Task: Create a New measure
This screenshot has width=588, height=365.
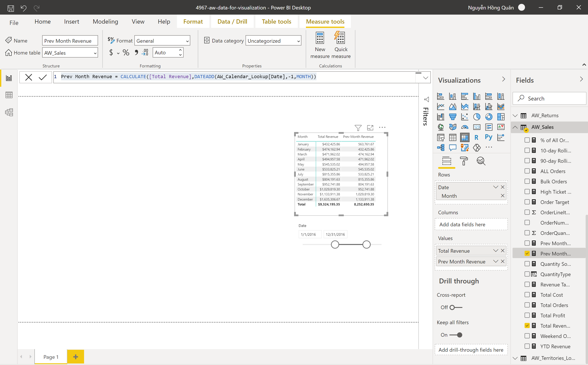Action: [x=320, y=45]
